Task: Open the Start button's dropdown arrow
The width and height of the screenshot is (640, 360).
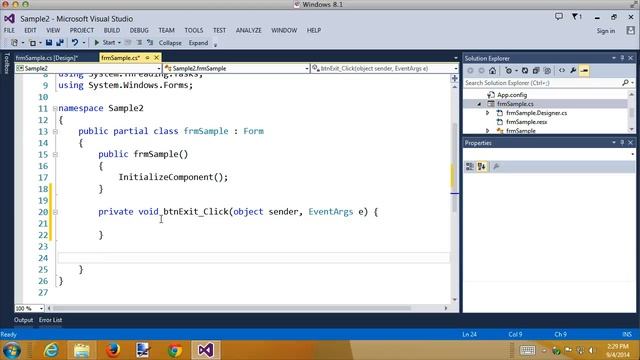Action: [x=119, y=43]
